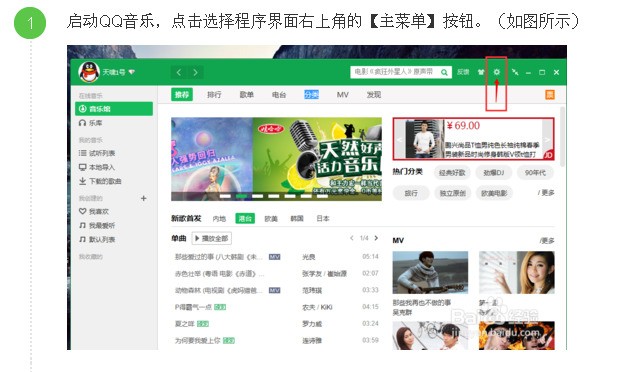Switch to the 发现 tab
618x372 pixels.
(374, 95)
